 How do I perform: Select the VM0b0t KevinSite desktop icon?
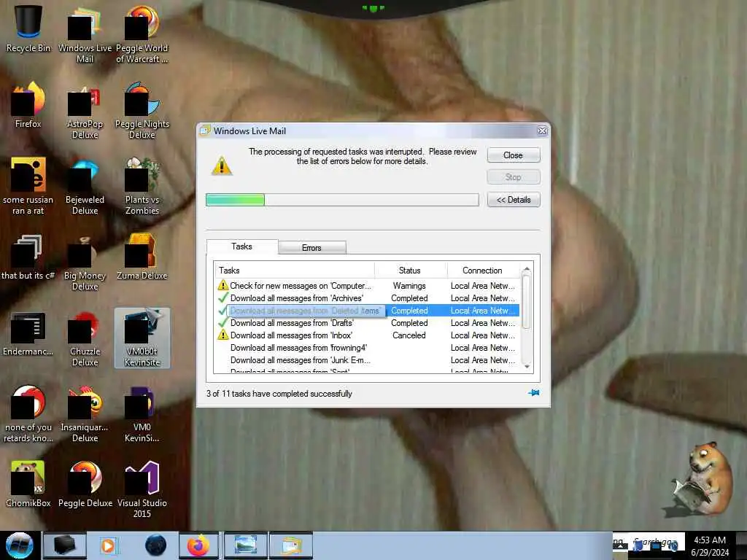142,338
